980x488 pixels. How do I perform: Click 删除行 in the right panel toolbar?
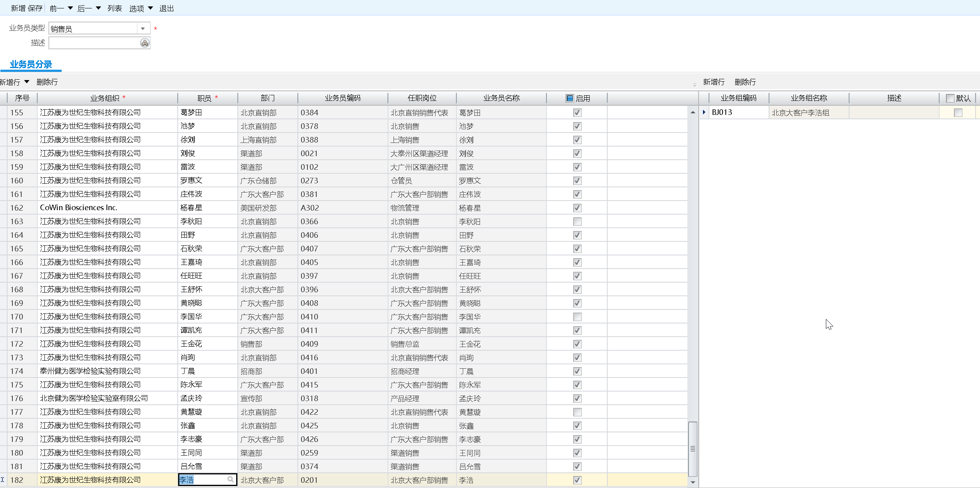745,82
